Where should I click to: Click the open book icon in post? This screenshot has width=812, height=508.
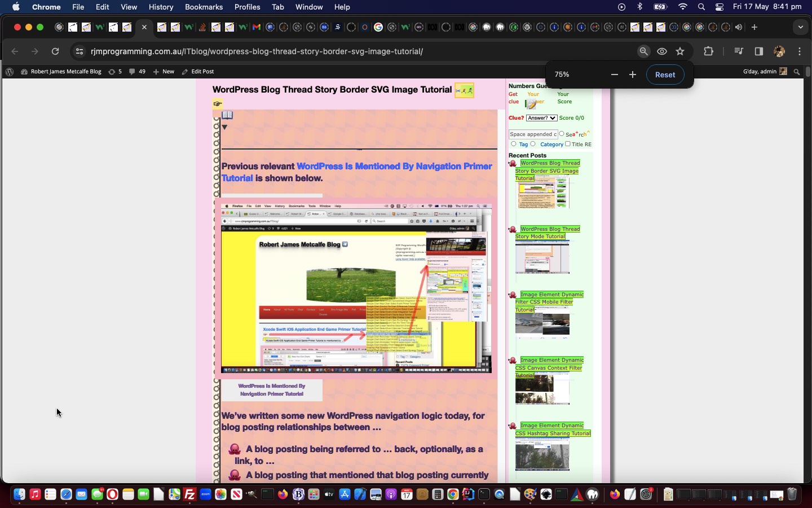click(227, 115)
